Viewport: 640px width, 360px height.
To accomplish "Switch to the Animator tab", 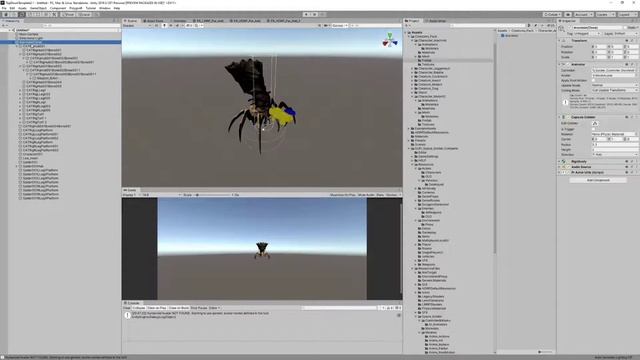I will pos(179,20).
